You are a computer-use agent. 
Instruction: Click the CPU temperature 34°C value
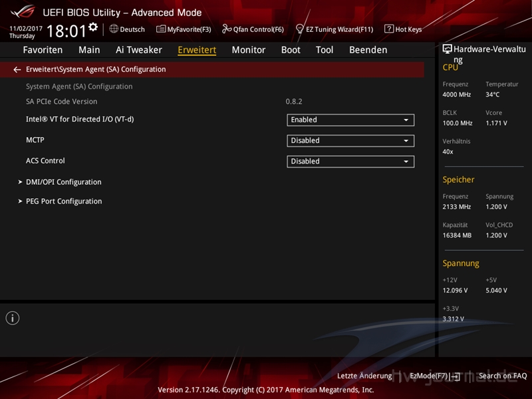pyautogui.click(x=492, y=94)
